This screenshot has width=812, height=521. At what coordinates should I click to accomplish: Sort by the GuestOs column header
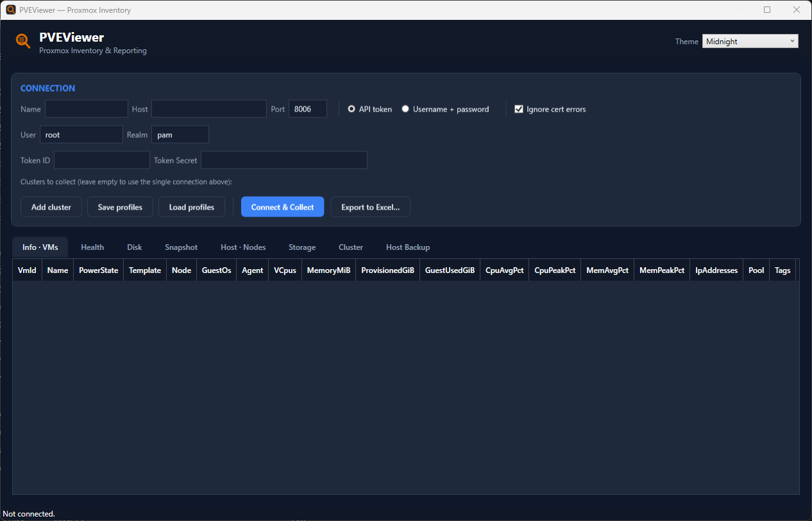[217, 270]
